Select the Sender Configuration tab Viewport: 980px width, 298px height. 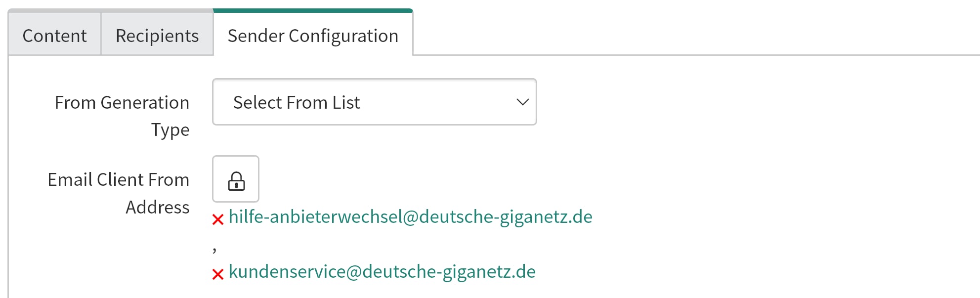[313, 35]
